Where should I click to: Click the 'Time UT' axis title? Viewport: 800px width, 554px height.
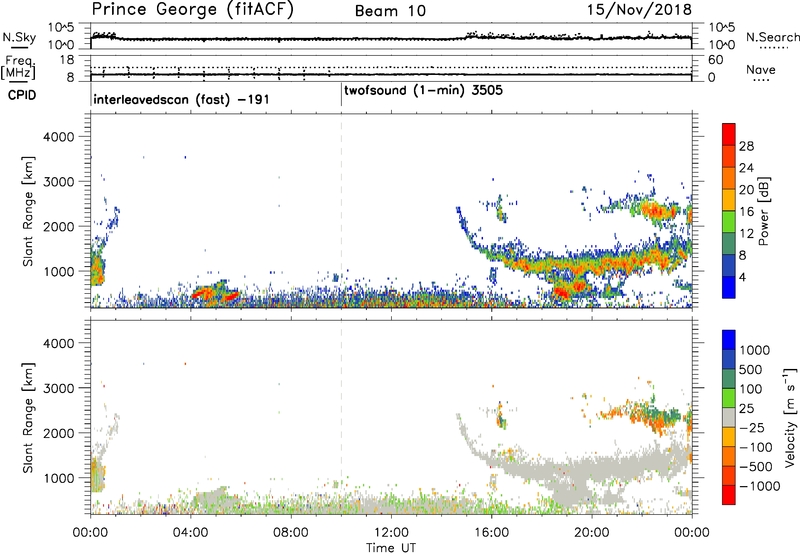pos(391,547)
